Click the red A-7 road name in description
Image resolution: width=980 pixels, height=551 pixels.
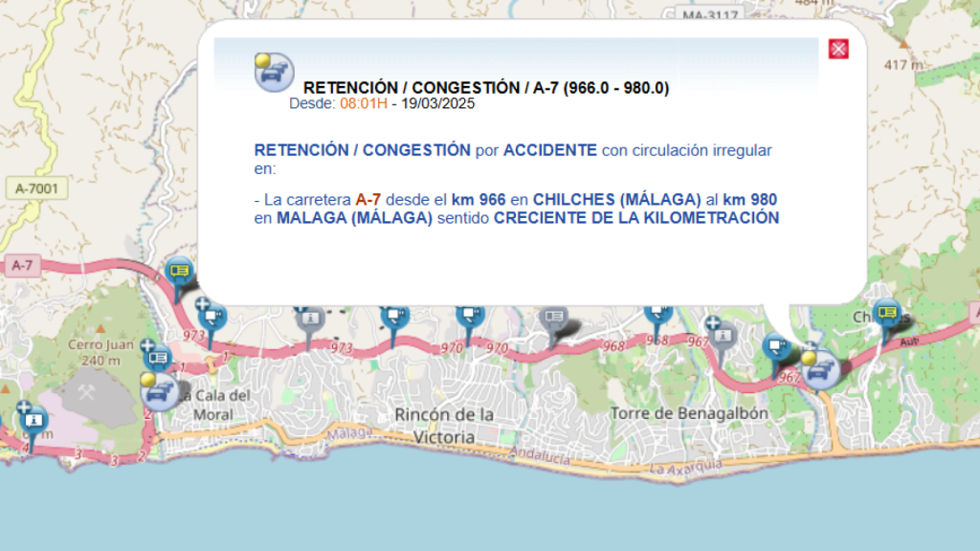367,199
